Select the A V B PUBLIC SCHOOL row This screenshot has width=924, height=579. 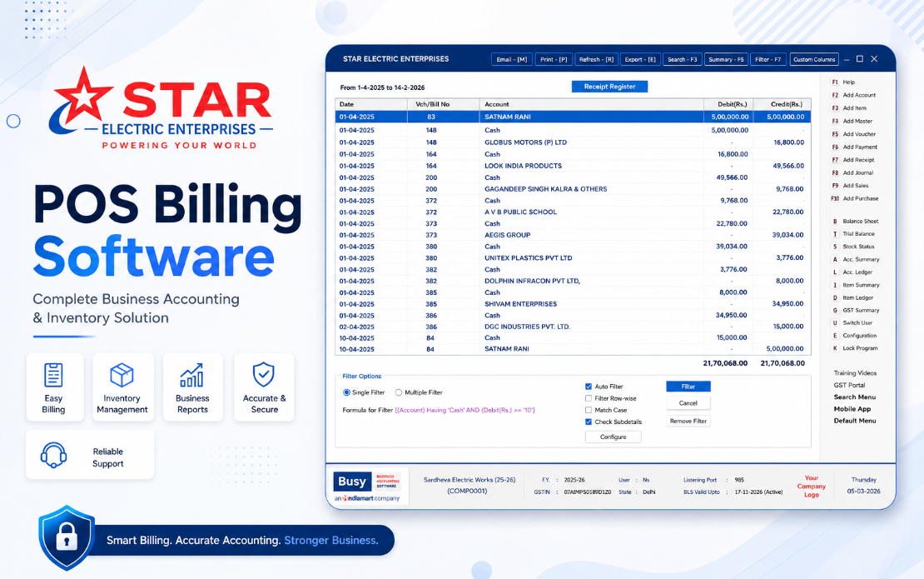[x=573, y=212]
